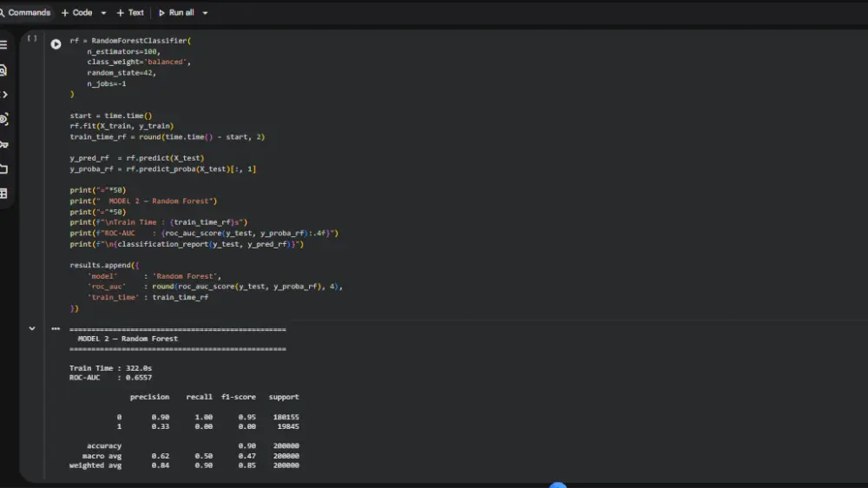Click the y_proba_rf predict_proba line
The height and width of the screenshot is (488, 868).
point(163,169)
